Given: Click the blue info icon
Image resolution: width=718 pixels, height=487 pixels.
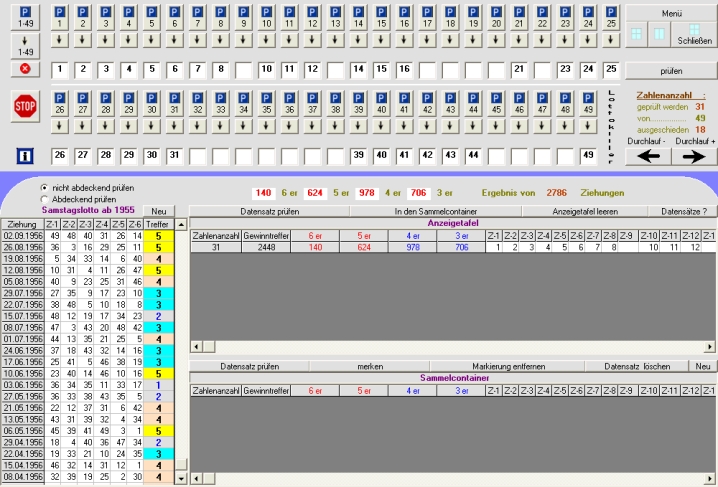Looking at the screenshot, I should pos(25,156).
